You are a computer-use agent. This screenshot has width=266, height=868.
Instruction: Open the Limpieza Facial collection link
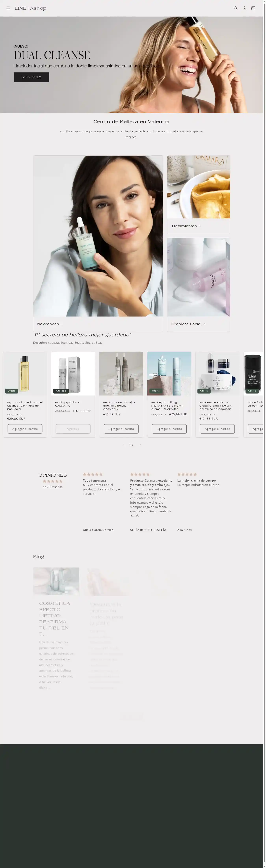[x=188, y=324]
